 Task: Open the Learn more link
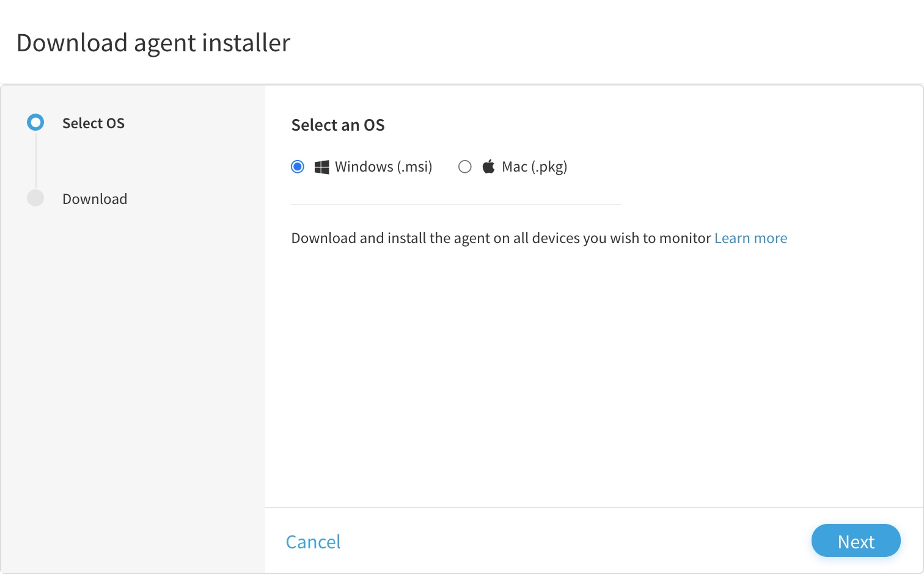750,238
